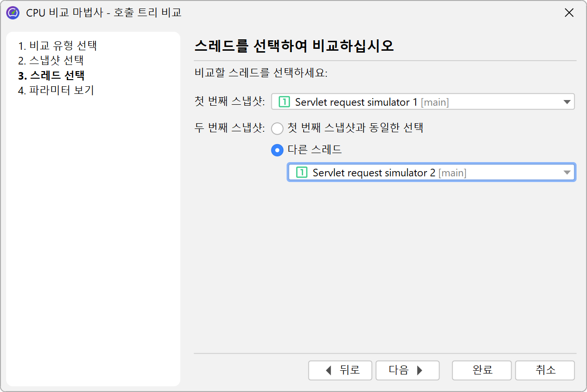Jump to step 2. 스냅샷 선택
The image size is (587, 392).
point(51,61)
